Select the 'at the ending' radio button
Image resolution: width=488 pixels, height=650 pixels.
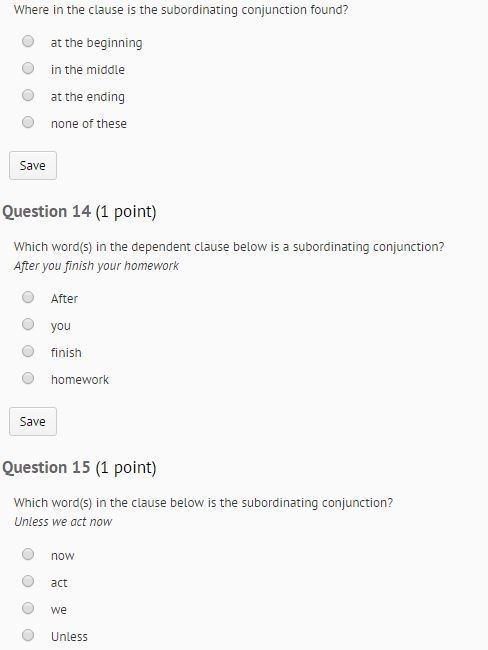28,95
